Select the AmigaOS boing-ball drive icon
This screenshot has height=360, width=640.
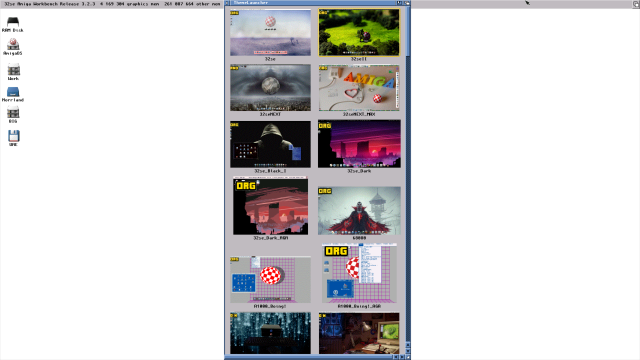tap(13, 47)
